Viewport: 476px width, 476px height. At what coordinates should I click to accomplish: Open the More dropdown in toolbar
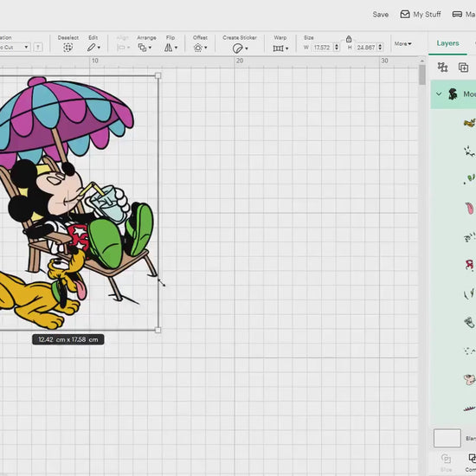402,44
